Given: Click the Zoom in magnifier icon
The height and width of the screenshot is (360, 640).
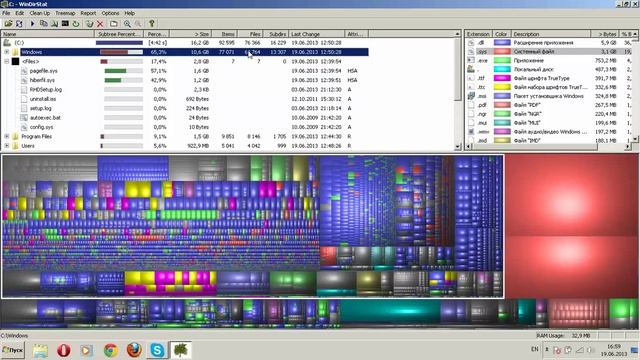Looking at the screenshot, I should [x=127, y=24].
